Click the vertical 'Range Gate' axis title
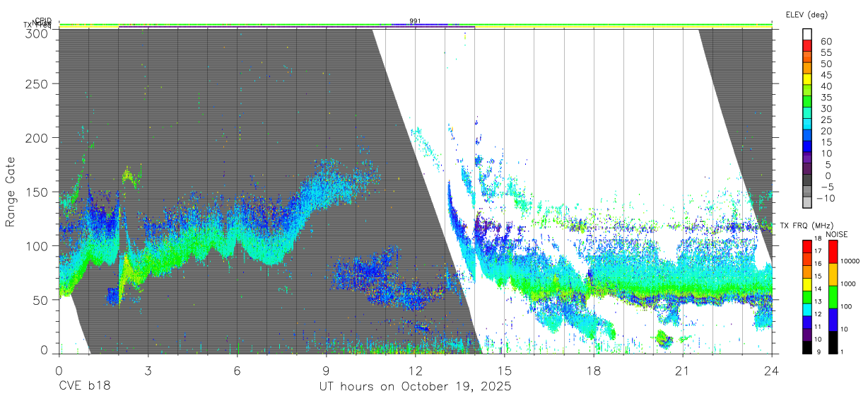Screen dimensions: 868x401 [11, 192]
